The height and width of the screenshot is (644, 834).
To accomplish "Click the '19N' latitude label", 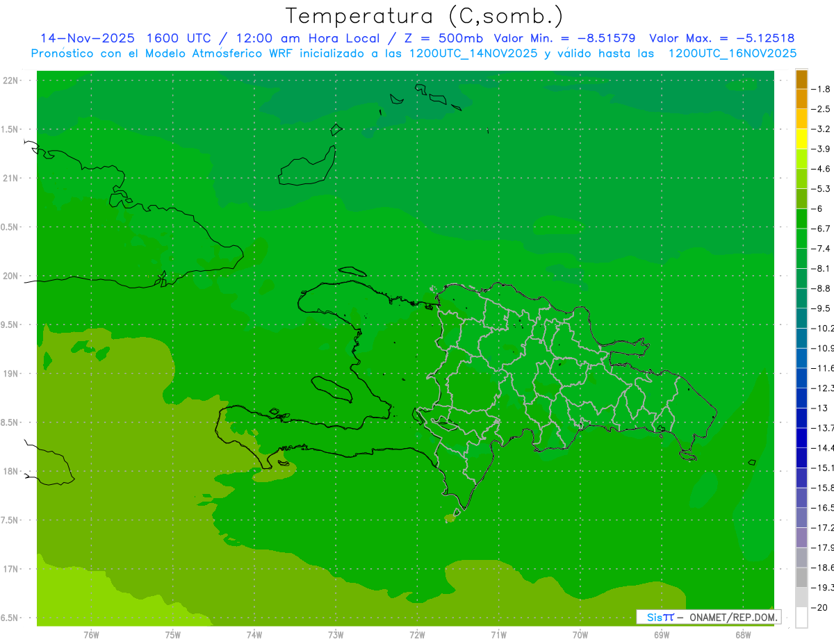I will pyautogui.click(x=10, y=374).
